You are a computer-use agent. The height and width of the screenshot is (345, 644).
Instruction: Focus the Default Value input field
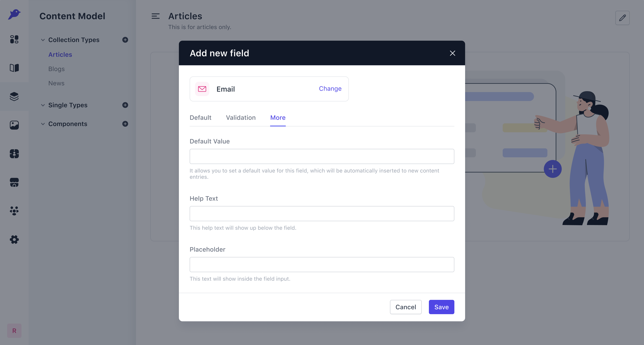[322, 156]
